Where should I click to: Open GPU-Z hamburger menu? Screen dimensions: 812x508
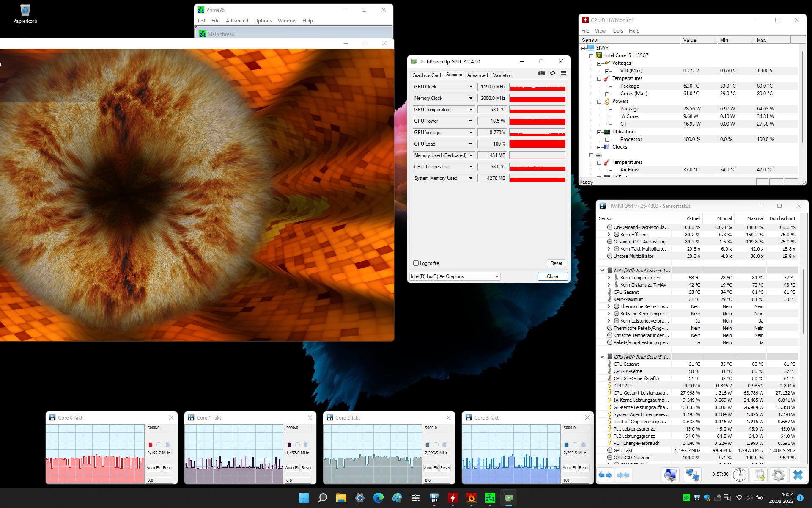click(x=563, y=73)
